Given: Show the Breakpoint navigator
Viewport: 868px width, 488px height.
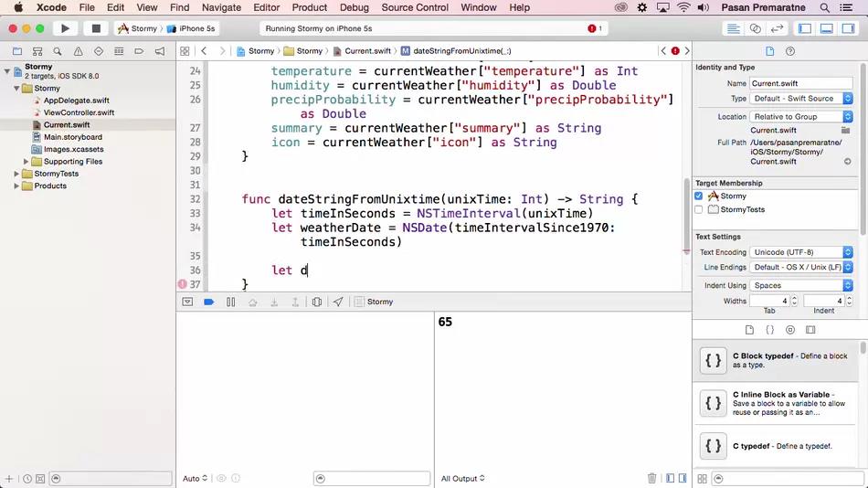Looking at the screenshot, I should 139,51.
